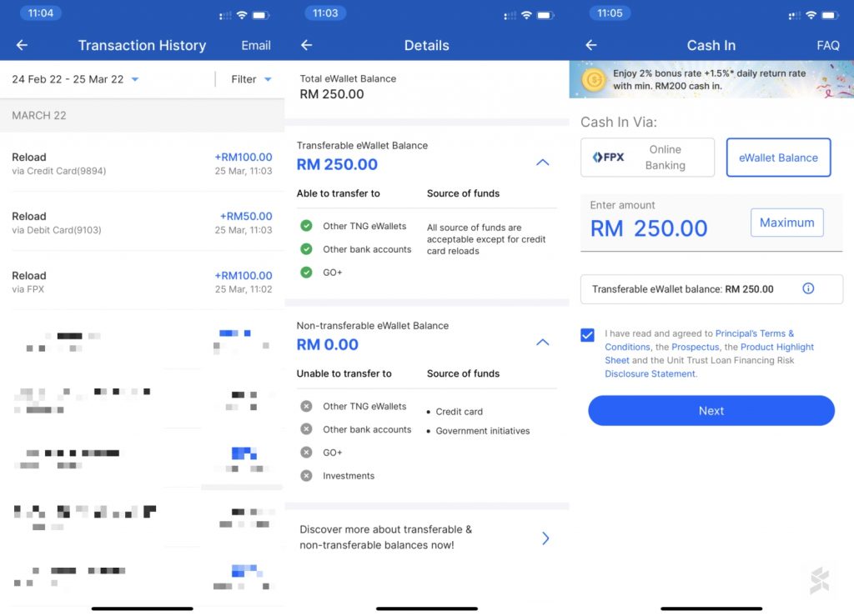
Task: Collapse Transferable eWallet Balance section
Action: click(542, 163)
